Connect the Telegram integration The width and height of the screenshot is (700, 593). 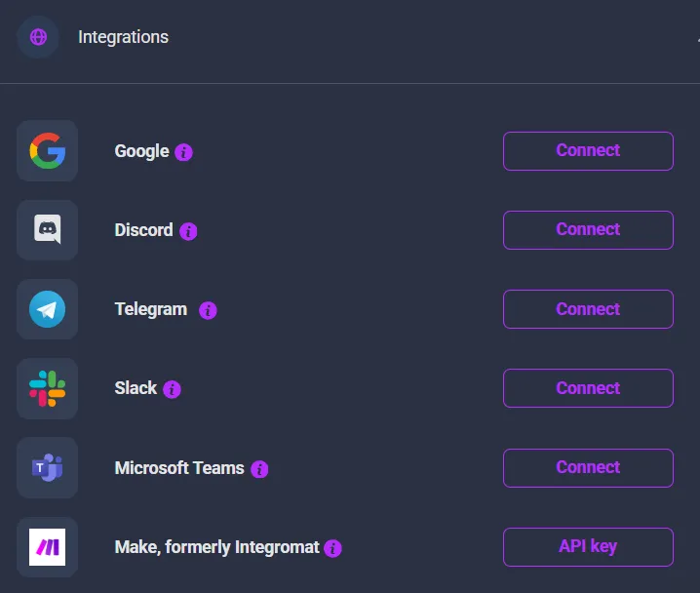(588, 309)
